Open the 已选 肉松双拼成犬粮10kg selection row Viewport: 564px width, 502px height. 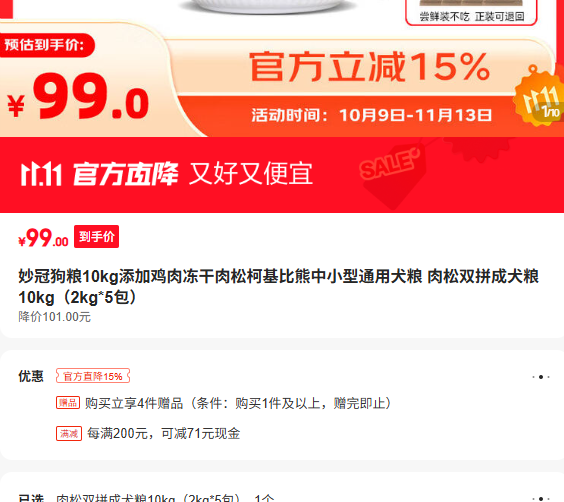282,498
